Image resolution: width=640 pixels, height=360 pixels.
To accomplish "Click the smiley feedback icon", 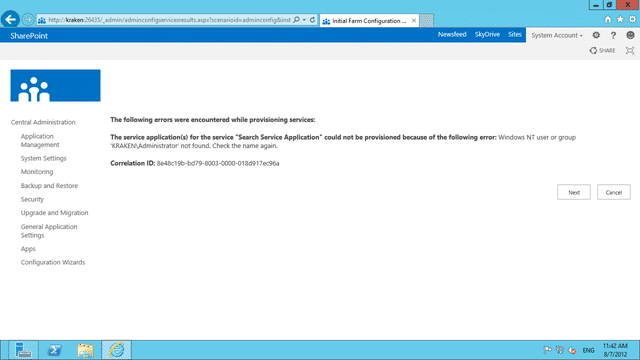I will click(630, 35).
